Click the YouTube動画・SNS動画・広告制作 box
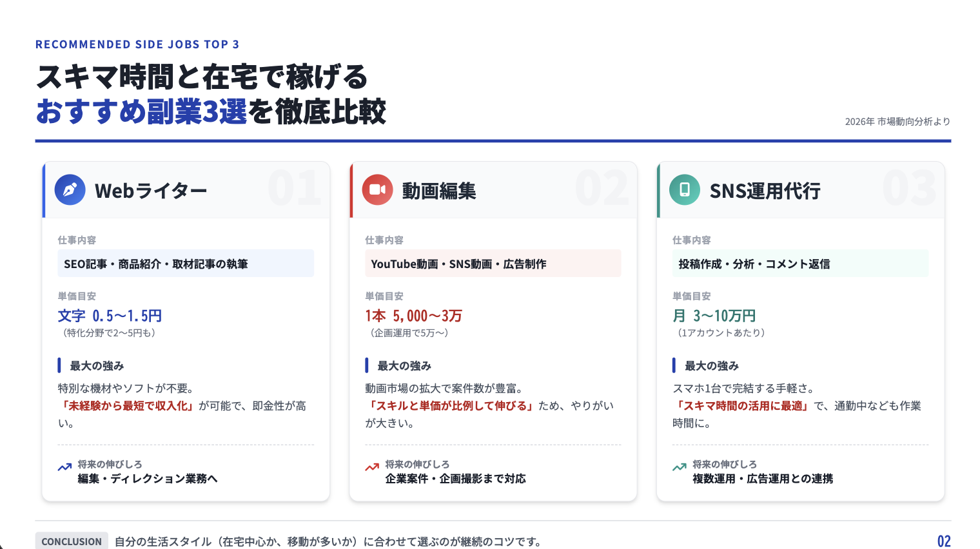Screen dimensions: 980x549 [x=493, y=264]
